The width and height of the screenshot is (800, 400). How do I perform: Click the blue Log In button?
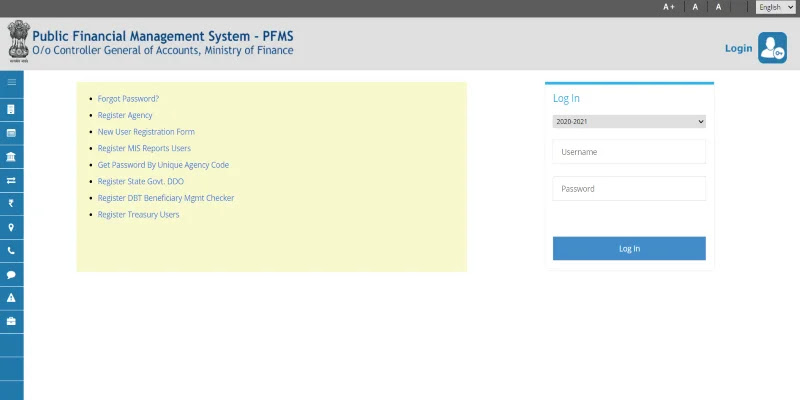[x=629, y=248]
